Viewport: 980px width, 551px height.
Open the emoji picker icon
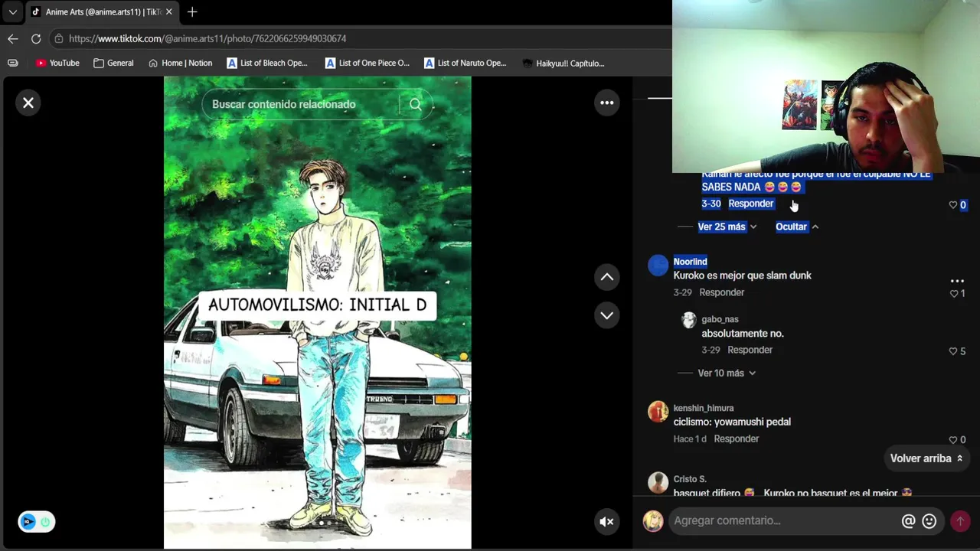(x=929, y=521)
